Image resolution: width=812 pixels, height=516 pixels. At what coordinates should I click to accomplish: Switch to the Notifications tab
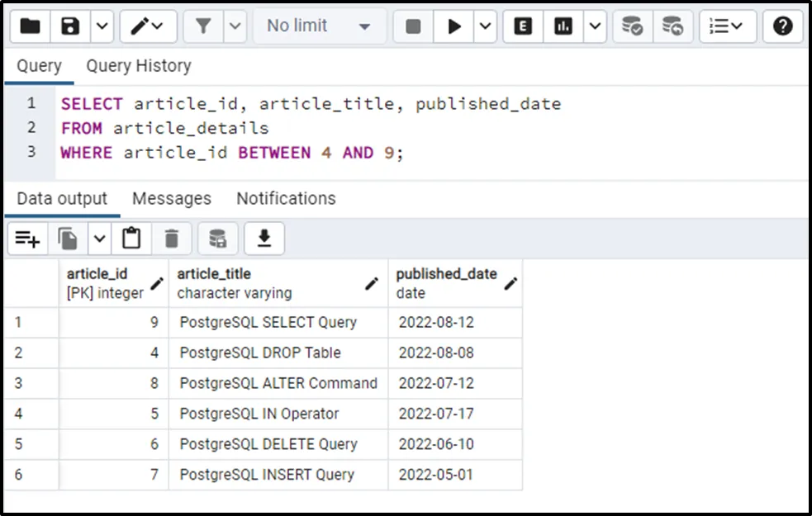(x=286, y=199)
